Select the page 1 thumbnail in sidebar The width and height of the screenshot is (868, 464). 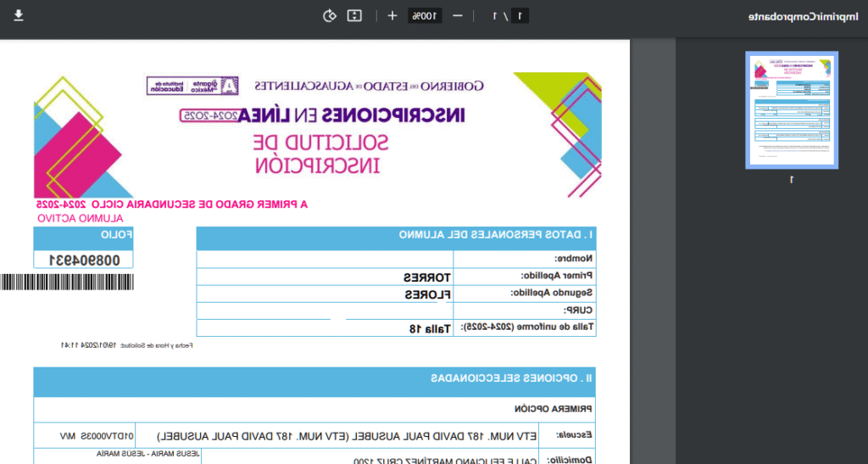(791, 110)
